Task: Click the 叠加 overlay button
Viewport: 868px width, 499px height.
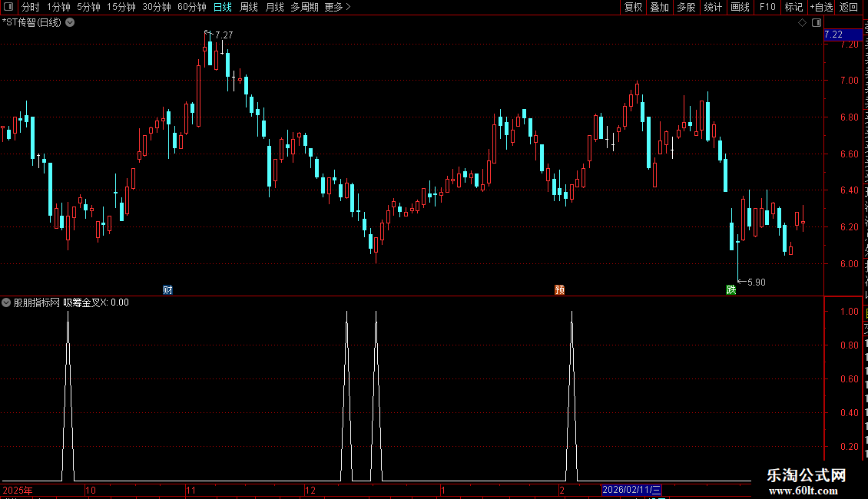Action: coord(659,7)
